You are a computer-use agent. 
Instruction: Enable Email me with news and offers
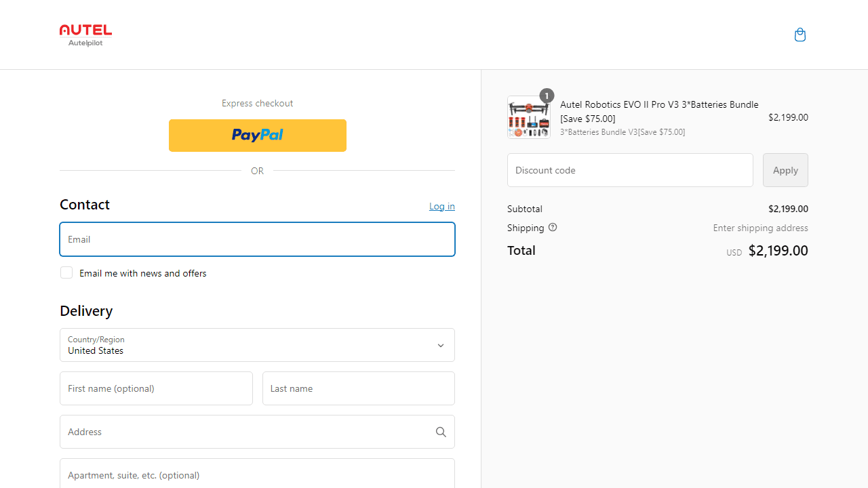click(66, 272)
